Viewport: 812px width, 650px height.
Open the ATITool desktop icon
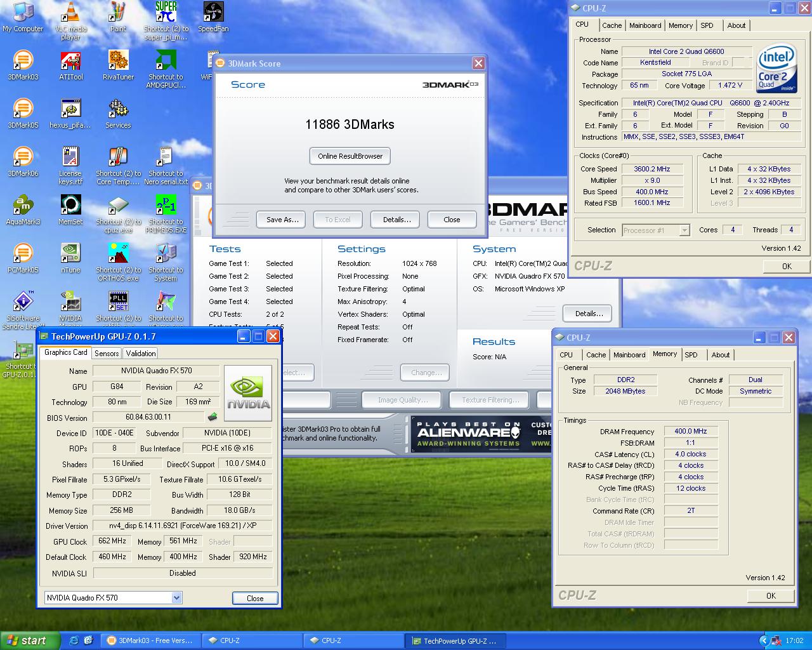70,65
